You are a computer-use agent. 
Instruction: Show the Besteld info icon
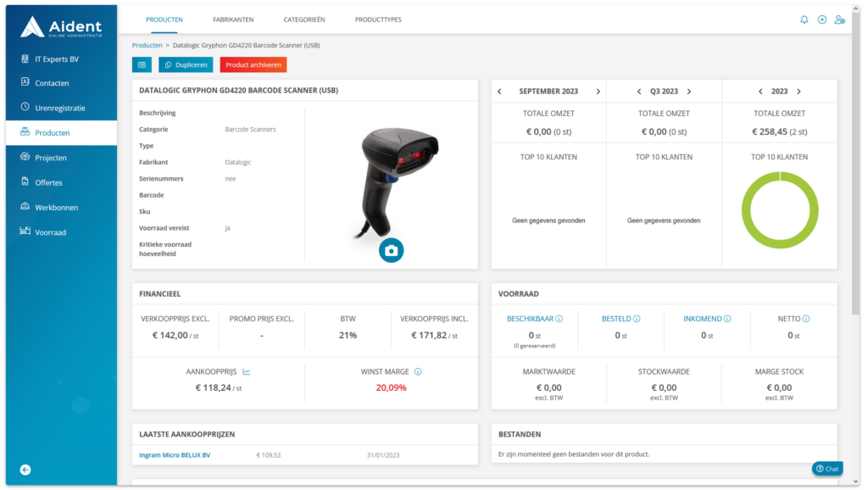(x=637, y=319)
